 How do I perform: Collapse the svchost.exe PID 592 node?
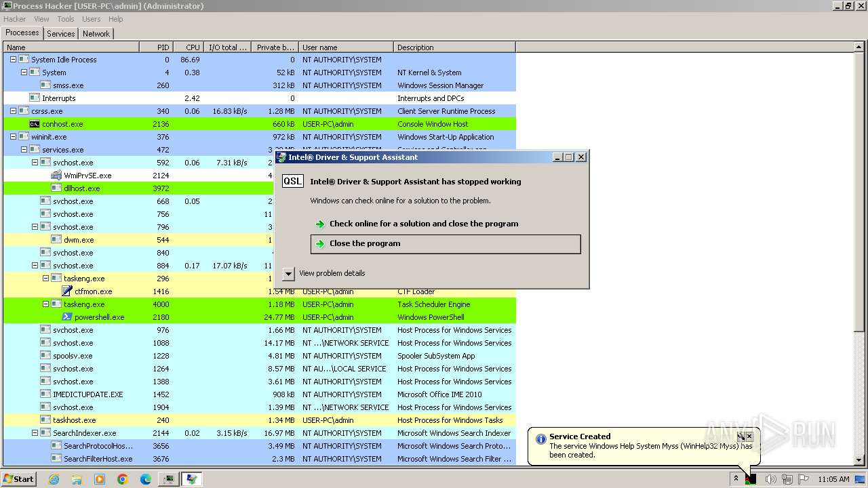(35, 163)
